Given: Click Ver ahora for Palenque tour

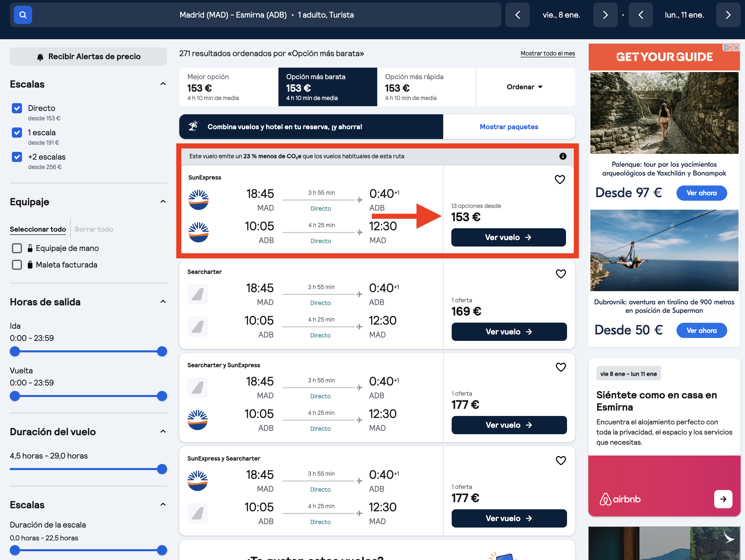Looking at the screenshot, I should (x=702, y=193).
